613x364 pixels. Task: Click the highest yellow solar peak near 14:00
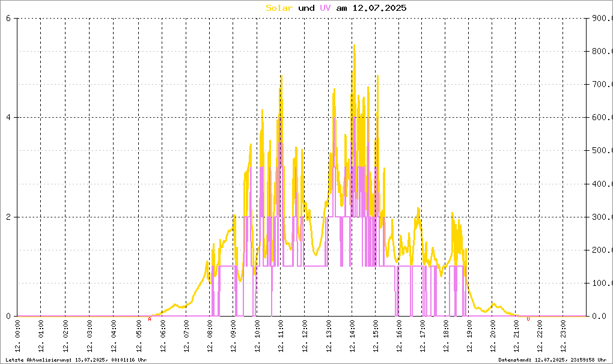(x=354, y=46)
